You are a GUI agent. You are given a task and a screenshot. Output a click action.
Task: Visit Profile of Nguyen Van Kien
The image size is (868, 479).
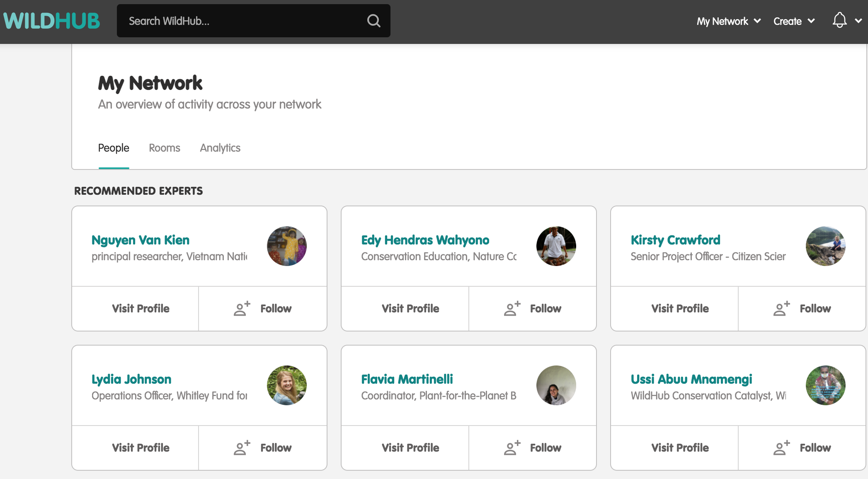pos(141,309)
